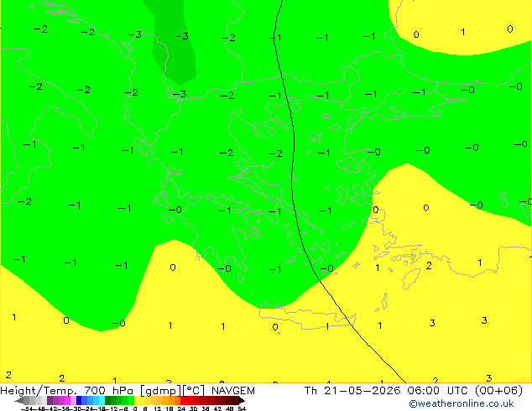The width and height of the screenshot is (532, 411).
Task: Click the legend scale label -54
Action: point(27,408)
